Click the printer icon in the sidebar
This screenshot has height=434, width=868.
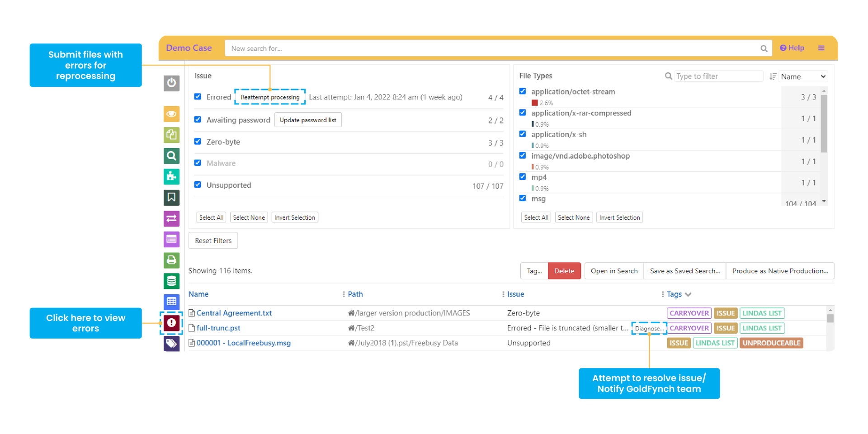click(171, 260)
